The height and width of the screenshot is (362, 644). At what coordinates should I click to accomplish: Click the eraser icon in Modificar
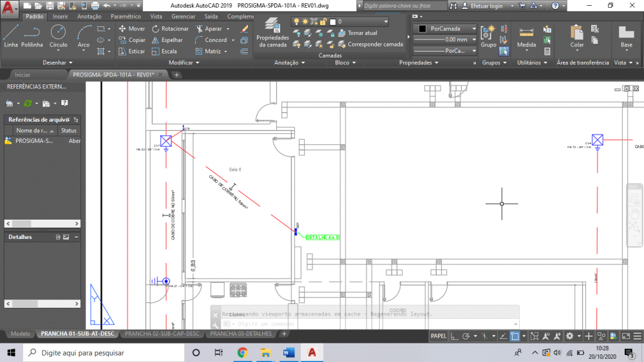(244, 29)
